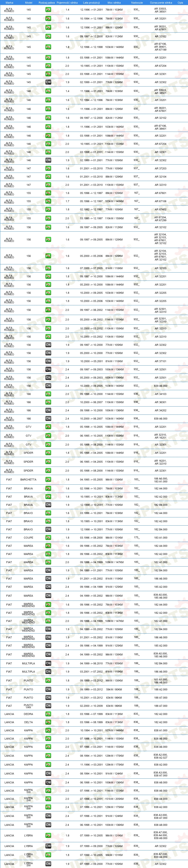Click the PB icon in the FIAT PUNTO 1.8 row
Screen dimensions: 188x868
[x=48, y=681]
